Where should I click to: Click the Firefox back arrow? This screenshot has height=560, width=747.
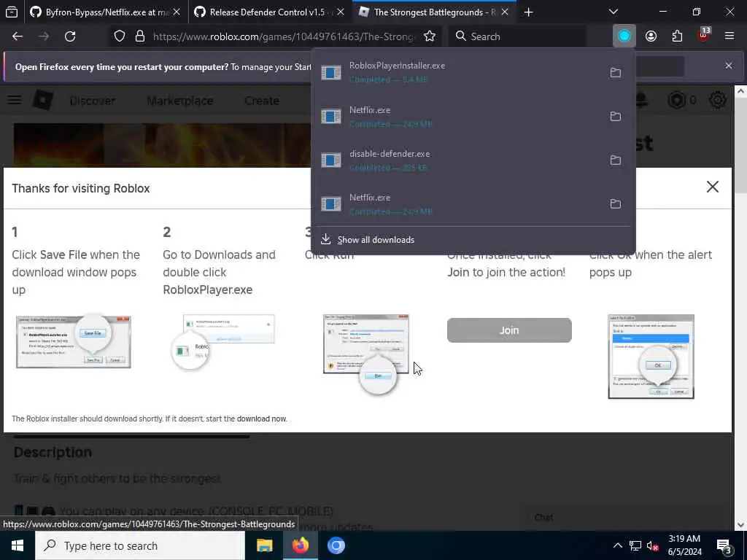pyautogui.click(x=18, y=36)
